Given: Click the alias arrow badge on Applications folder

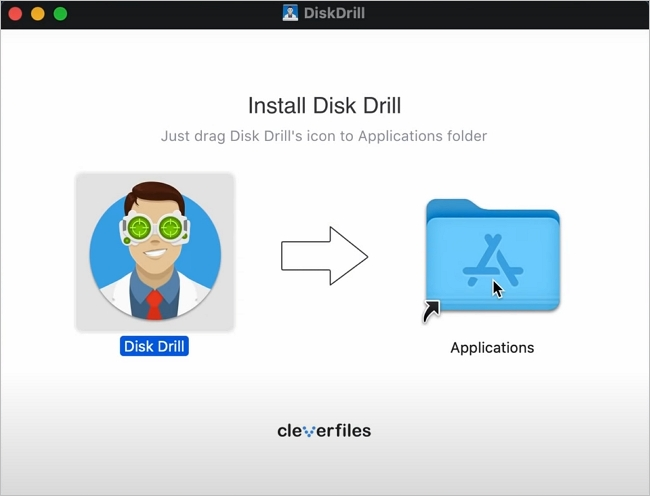Looking at the screenshot, I should pyautogui.click(x=432, y=313).
